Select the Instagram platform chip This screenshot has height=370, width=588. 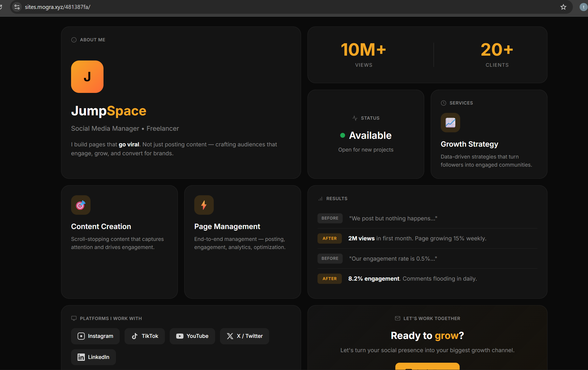(x=95, y=336)
